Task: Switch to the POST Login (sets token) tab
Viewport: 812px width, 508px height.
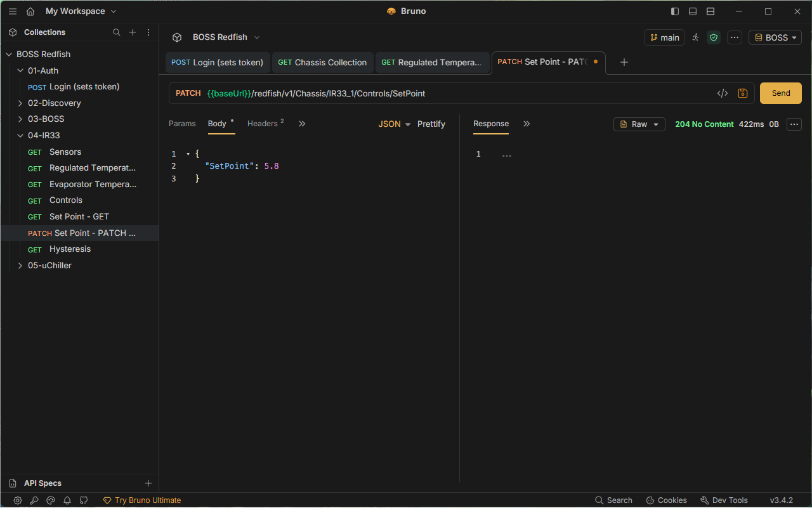Action: [x=218, y=62]
